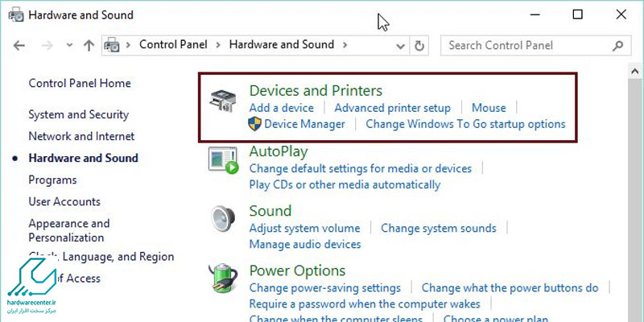The width and height of the screenshot is (644, 322).
Task: Open Device Manager link
Action: [305, 124]
